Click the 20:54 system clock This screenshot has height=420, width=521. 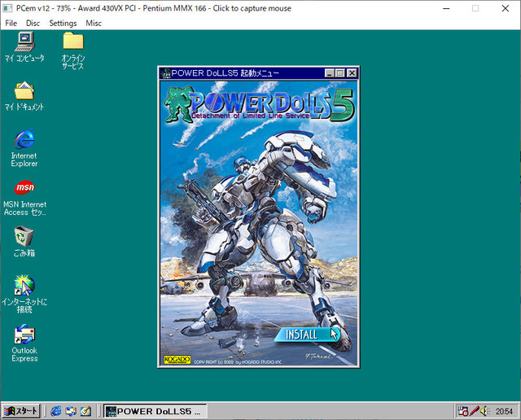[504, 411]
